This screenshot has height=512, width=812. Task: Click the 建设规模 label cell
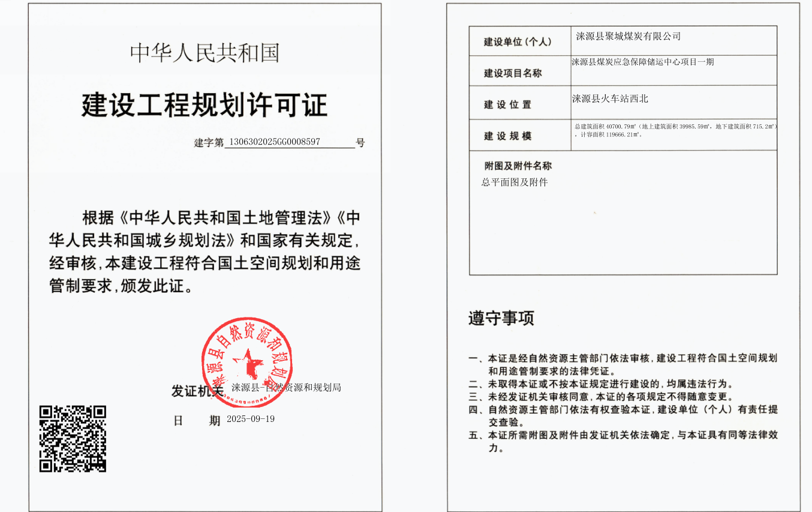508,136
